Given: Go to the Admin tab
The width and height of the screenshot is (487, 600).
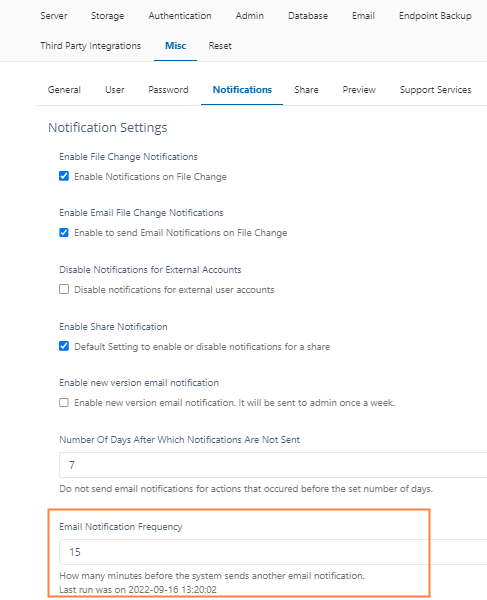Looking at the screenshot, I should point(249,16).
